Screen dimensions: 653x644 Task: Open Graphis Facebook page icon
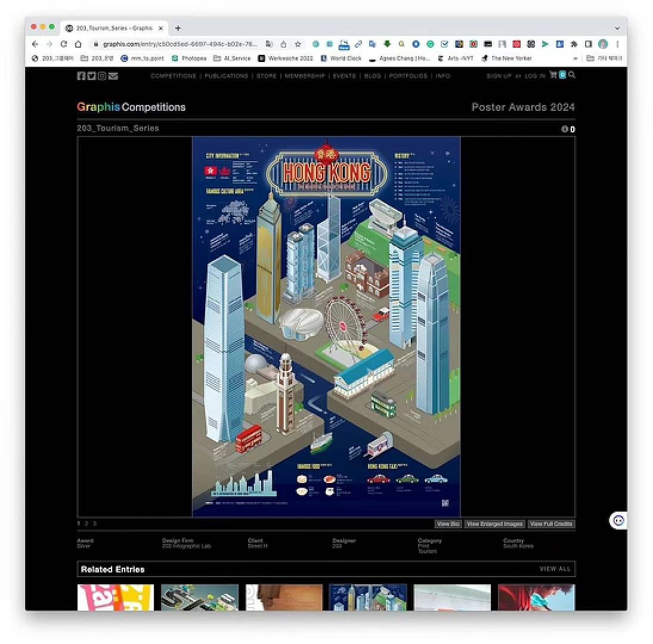click(x=81, y=76)
